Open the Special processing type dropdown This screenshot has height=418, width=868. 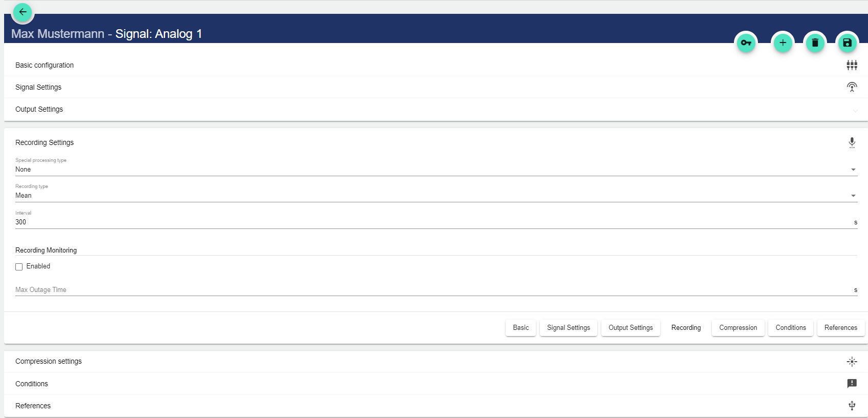(436, 170)
